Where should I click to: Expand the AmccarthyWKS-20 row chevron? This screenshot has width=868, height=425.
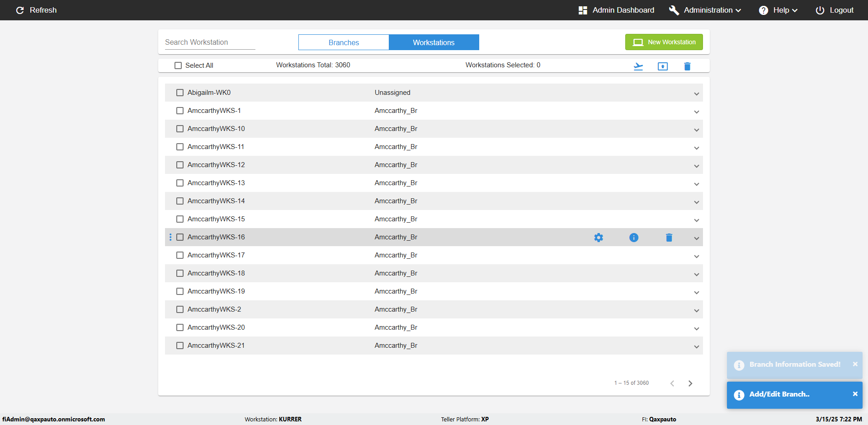pyautogui.click(x=696, y=329)
